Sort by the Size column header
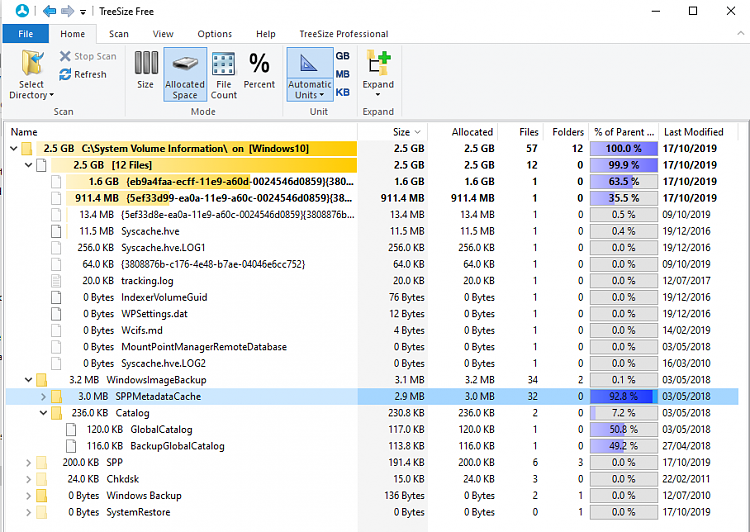This screenshot has height=532, width=750. point(392,132)
